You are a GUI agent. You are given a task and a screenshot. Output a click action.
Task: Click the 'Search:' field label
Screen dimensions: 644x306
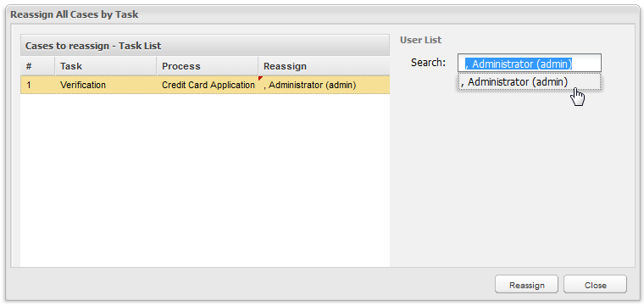[x=429, y=63]
